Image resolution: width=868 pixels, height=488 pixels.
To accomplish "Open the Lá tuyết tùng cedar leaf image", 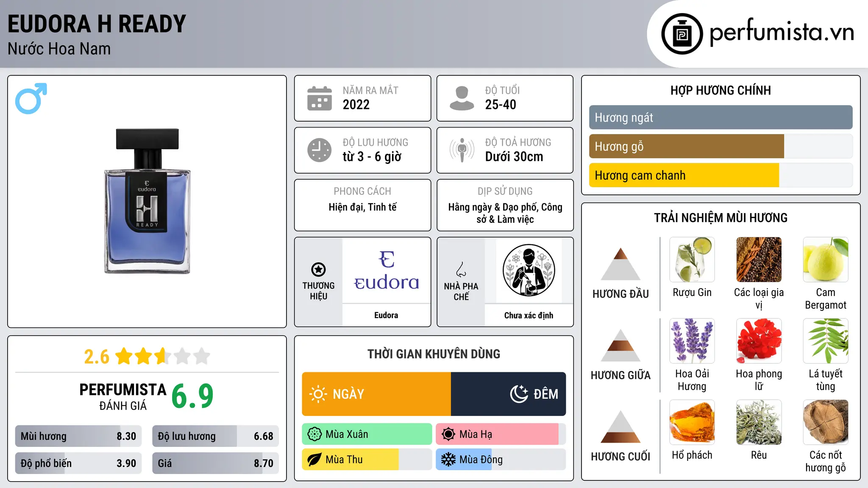I will 826,341.
